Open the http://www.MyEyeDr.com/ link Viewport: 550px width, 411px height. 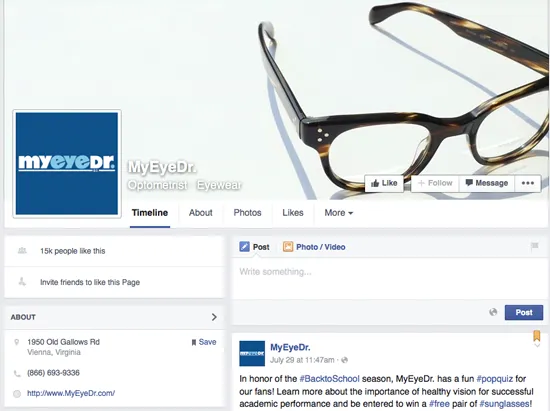[x=71, y=393]
